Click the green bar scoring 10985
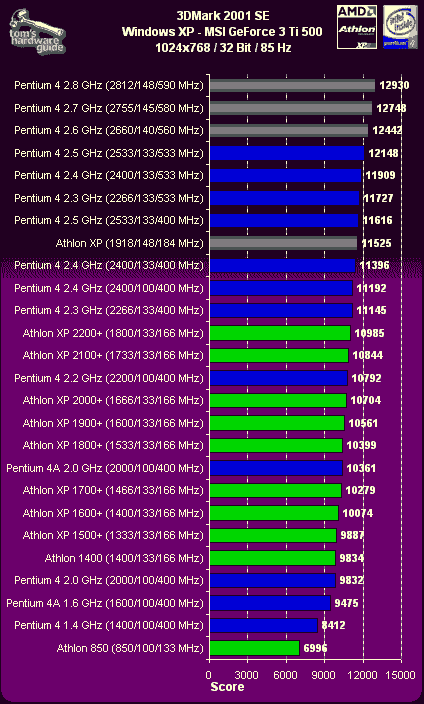Viewport: 424px width, 704px height. tap(280, 333)
